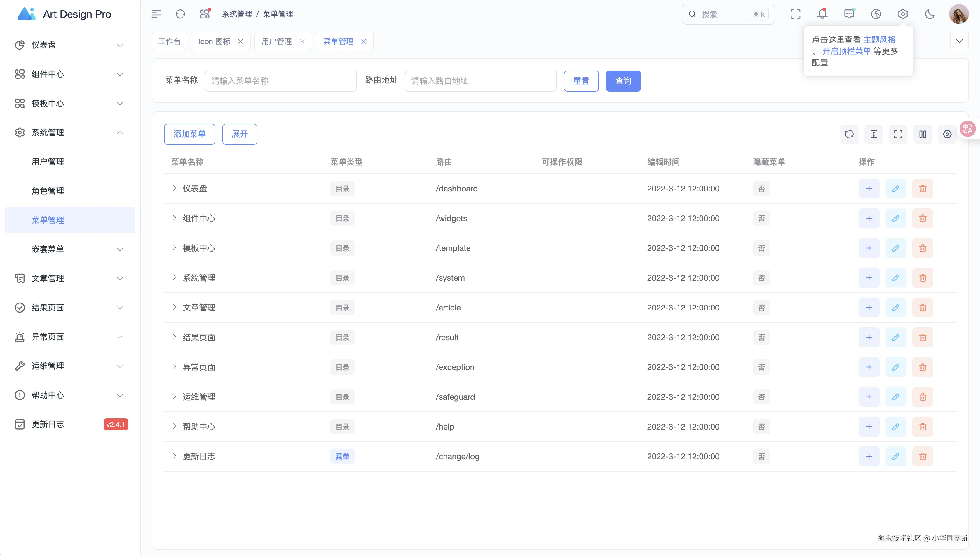Collapse the sidebar with the menu icon
This screenshot has width=980, height=555.
[156, 14]
